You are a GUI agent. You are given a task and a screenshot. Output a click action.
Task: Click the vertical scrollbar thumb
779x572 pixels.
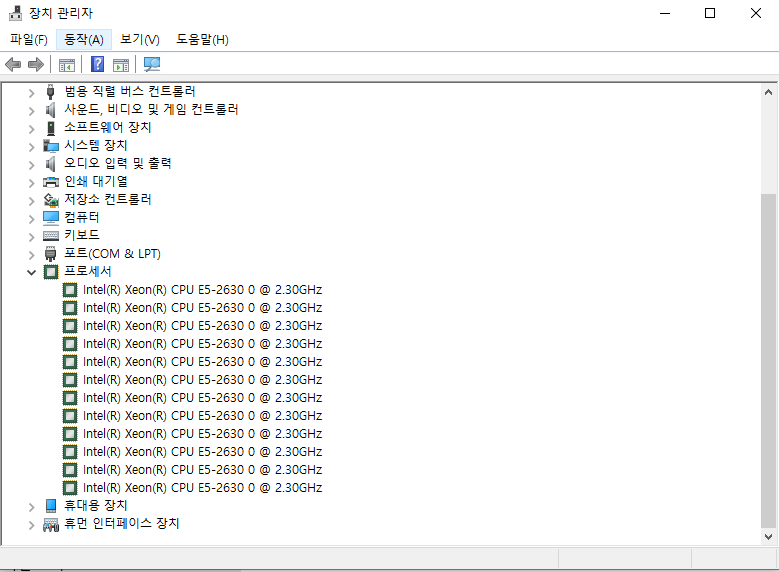768,361
